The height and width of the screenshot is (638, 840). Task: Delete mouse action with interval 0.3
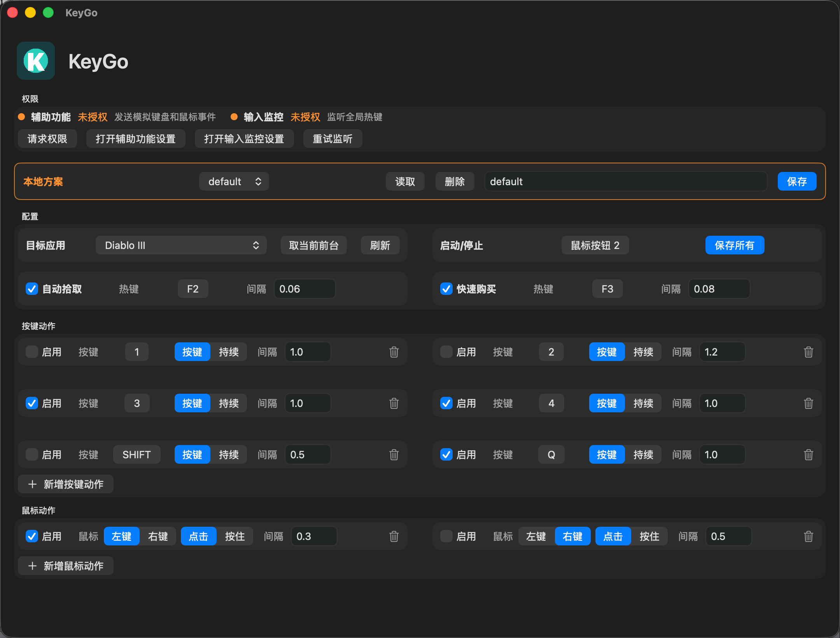click(x=394, y=536)
